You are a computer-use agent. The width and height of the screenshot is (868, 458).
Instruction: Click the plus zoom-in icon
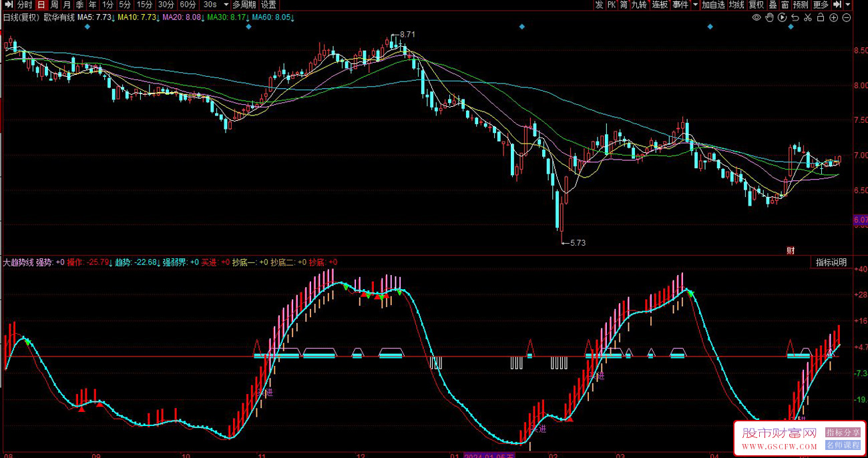(x=833, y=18)
